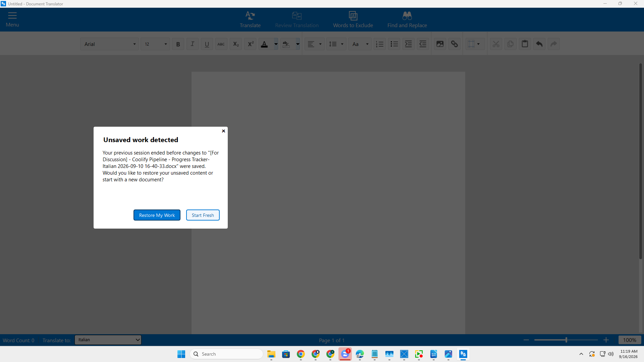
Task: Open the Document Translator taskbar icon
Action: click(x=463, y=354)
